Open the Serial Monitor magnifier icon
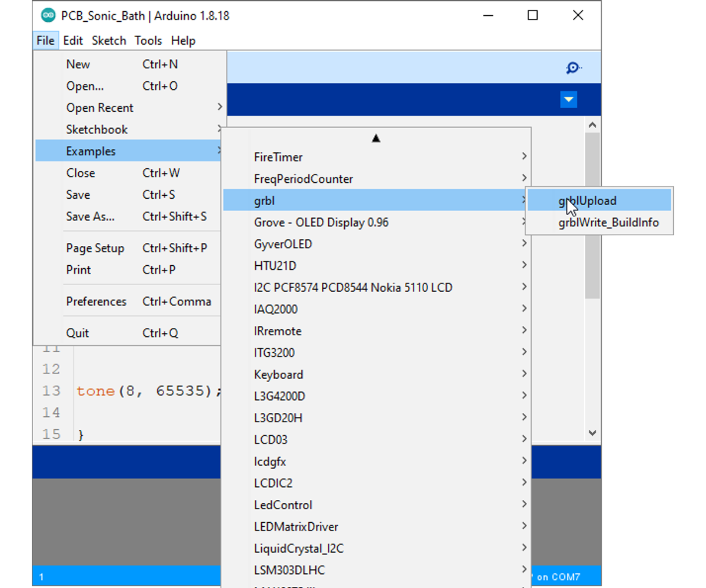 [x=573, y=68]
